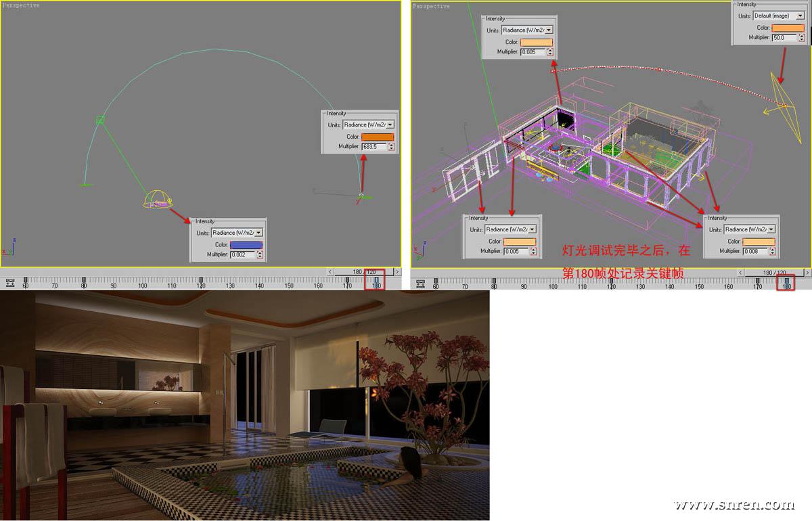Step back with left viewport's time slider left arrow
812x521 pixels.
click(330, 271)
